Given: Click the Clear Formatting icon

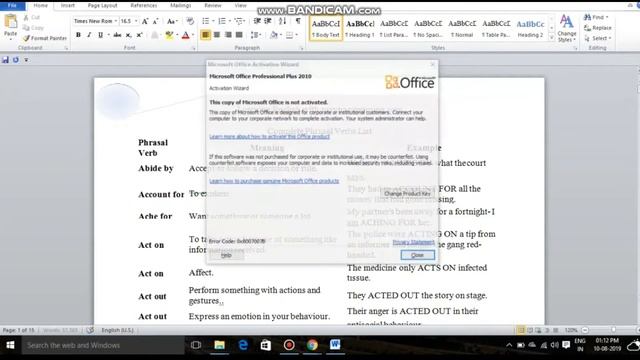Looking at the screenshot, I should 190,21.
